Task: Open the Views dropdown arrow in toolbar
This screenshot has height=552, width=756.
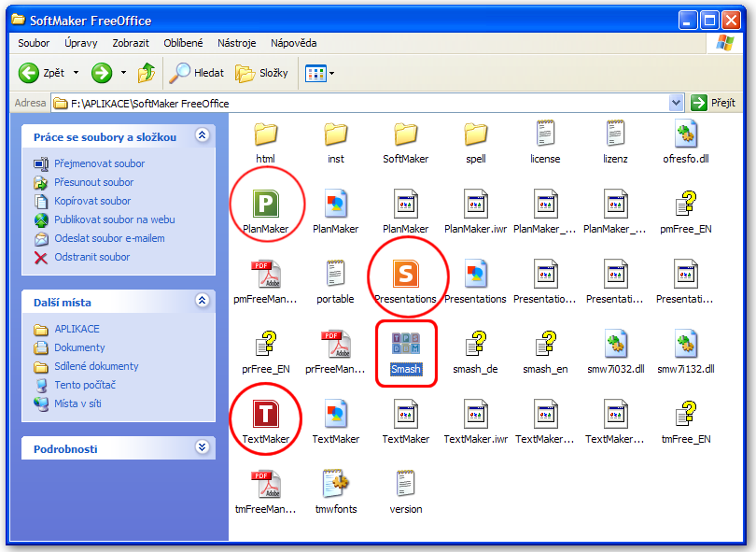Action: [331, 74]
